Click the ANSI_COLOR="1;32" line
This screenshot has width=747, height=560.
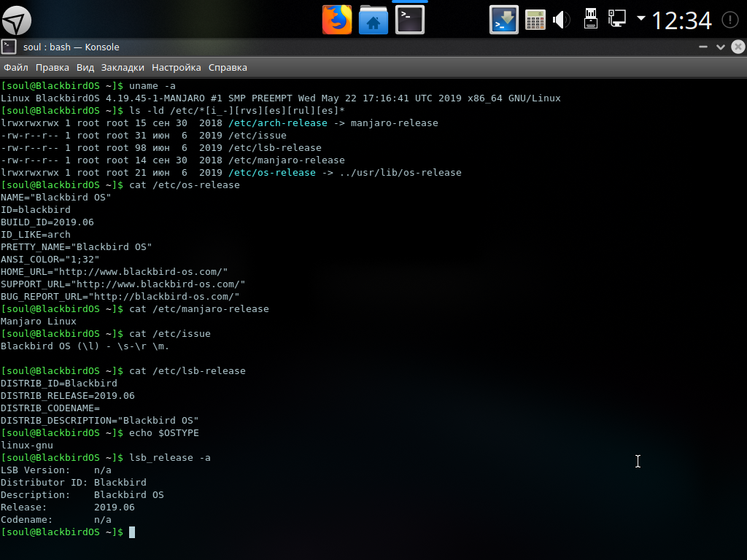(x=50, y=259)
